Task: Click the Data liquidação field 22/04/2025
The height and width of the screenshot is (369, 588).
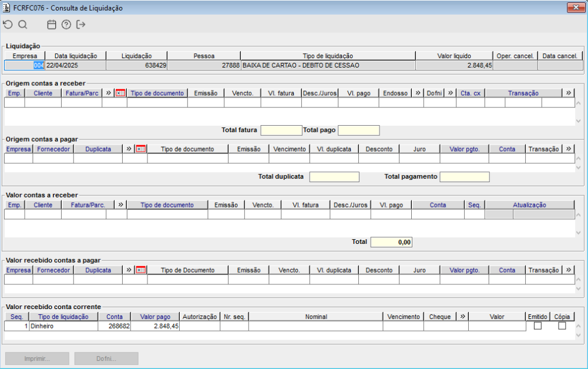Action: click(x=75, y=65)
